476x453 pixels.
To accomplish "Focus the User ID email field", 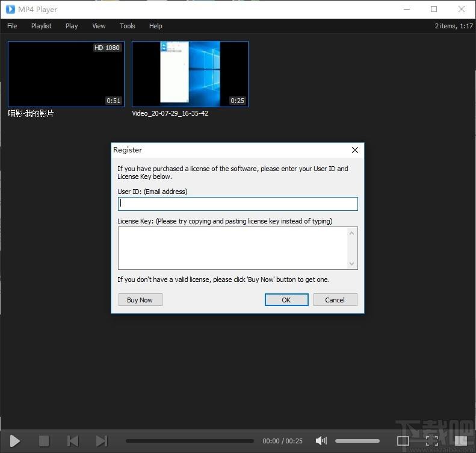I will (x=238, y=204).
